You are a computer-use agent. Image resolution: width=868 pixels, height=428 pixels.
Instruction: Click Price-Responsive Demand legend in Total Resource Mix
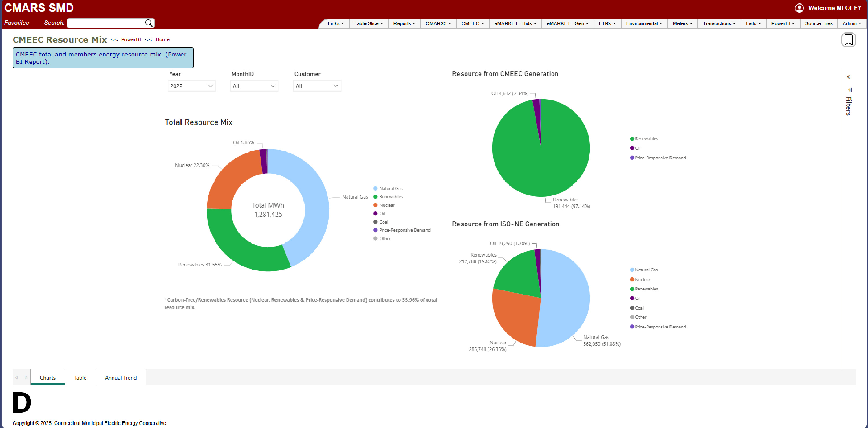[402, 230]
